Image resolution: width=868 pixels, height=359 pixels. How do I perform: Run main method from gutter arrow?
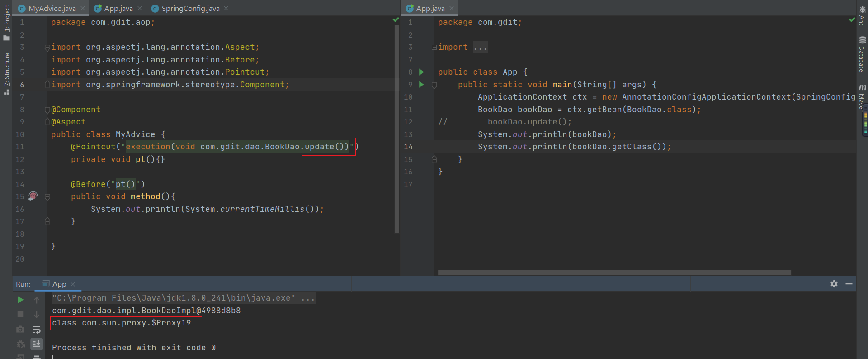coord(421,85)
